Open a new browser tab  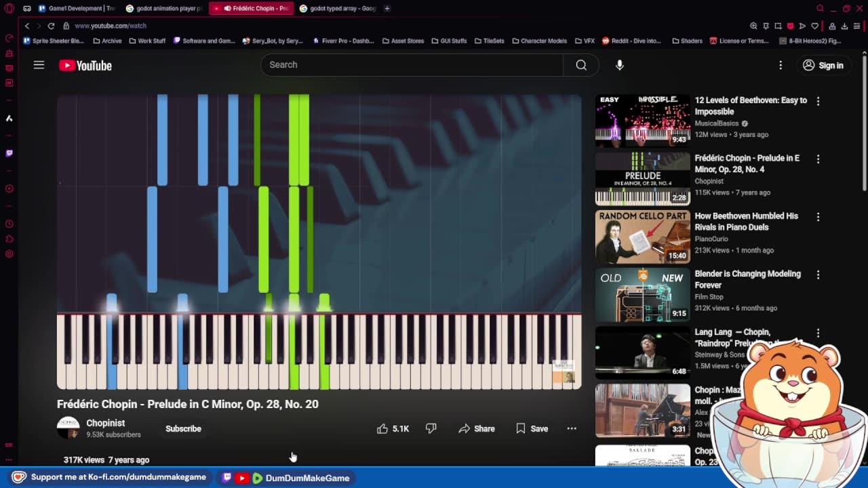pos(387,8)
